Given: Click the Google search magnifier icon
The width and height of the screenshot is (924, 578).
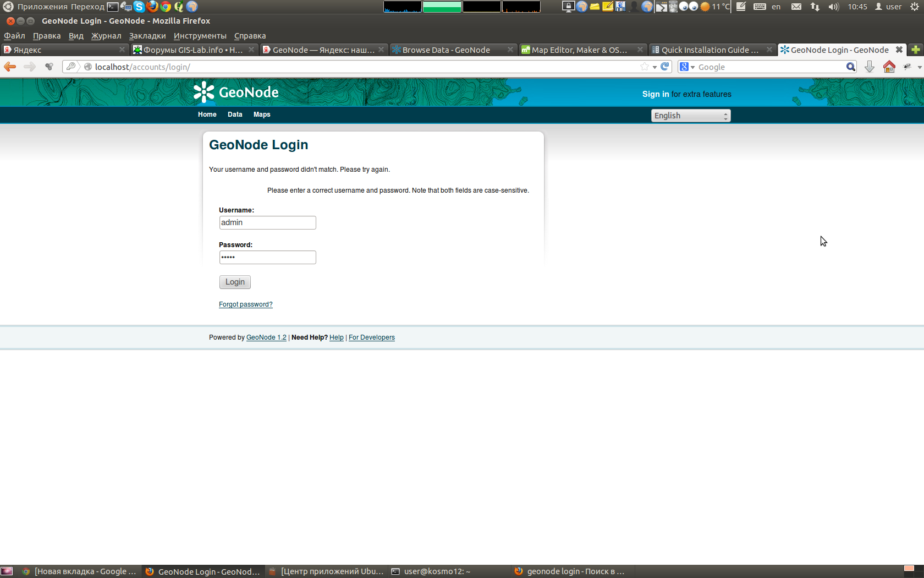Looking at the screenshot, I should click(851, 67).
